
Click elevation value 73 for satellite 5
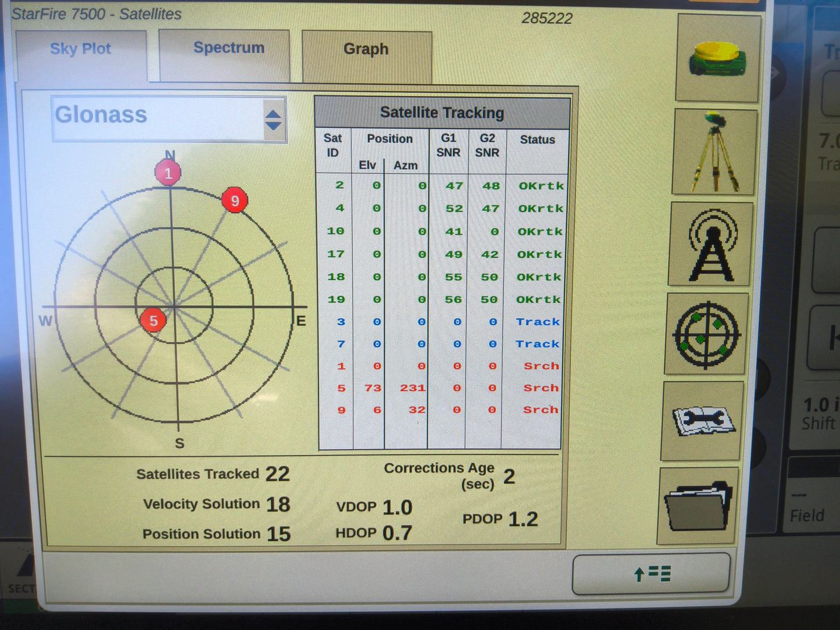[373, 388]
